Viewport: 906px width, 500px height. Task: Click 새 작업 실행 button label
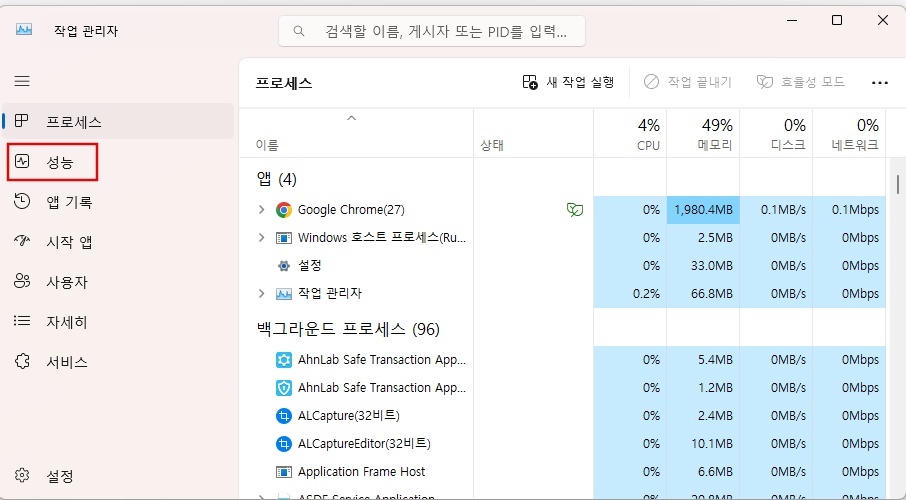point(580,82)
